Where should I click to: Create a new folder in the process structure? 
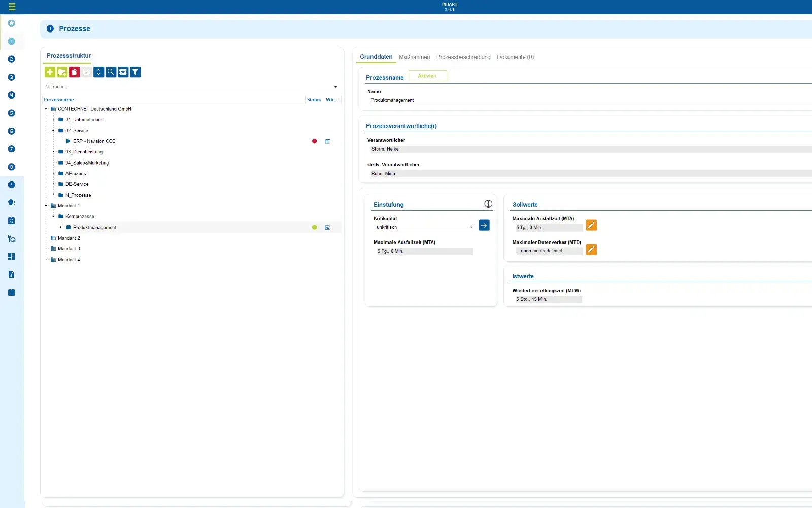pyautogui.click(x=62, y=72)
